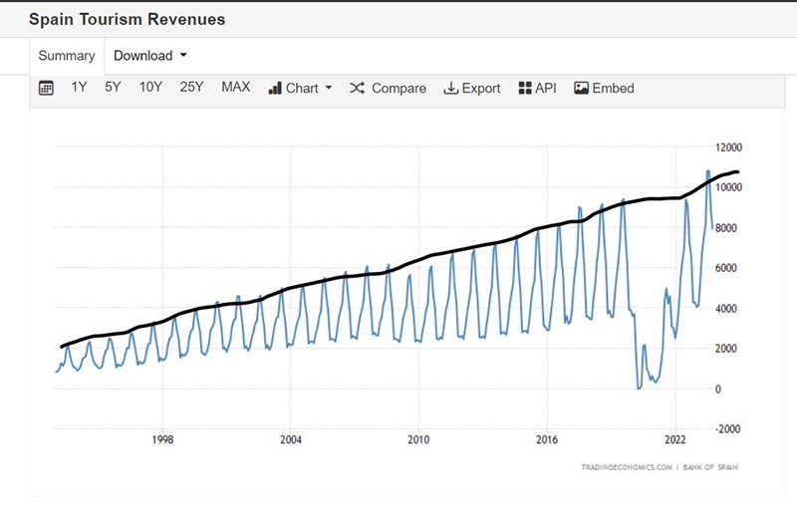This screenshot has height=532, width=797.
Task: Open the TRADINGECONOMICS.COM credit link
Action: pyautogui.click(x=626, y=466)
